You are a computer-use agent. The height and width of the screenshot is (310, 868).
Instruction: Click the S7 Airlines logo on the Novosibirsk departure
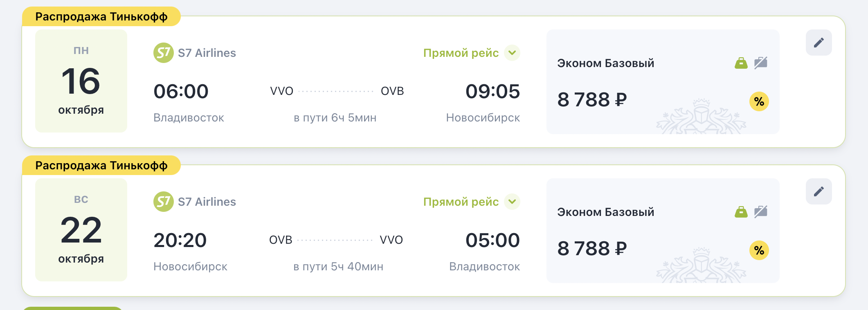pos(163,202)
